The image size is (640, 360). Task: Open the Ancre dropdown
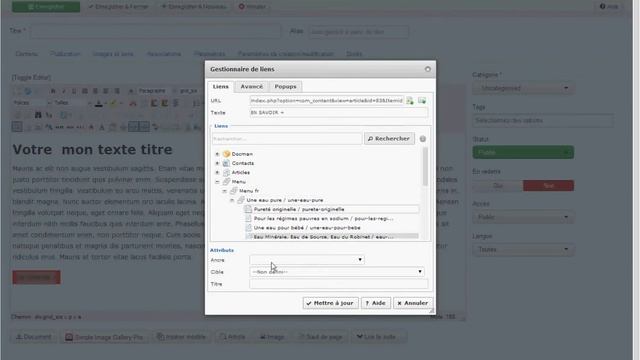pos(307,260)
